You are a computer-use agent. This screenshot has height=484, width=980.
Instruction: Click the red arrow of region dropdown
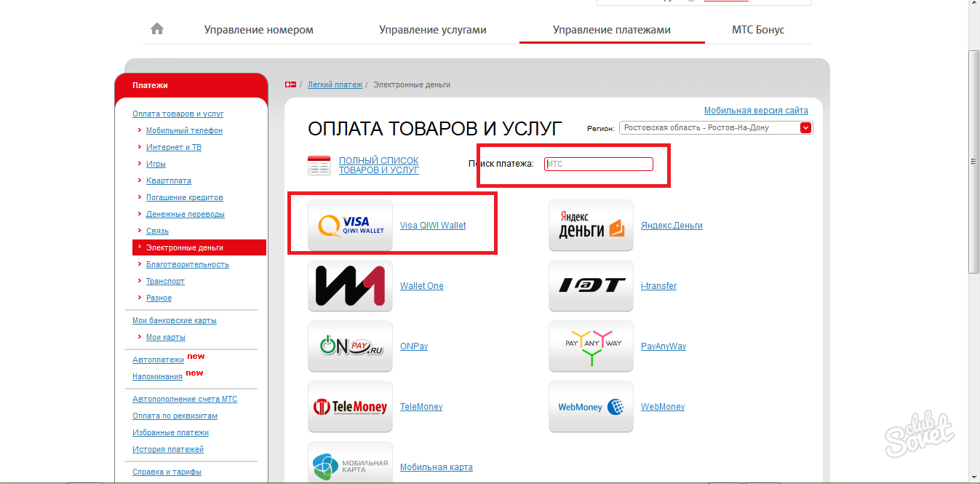805,127
